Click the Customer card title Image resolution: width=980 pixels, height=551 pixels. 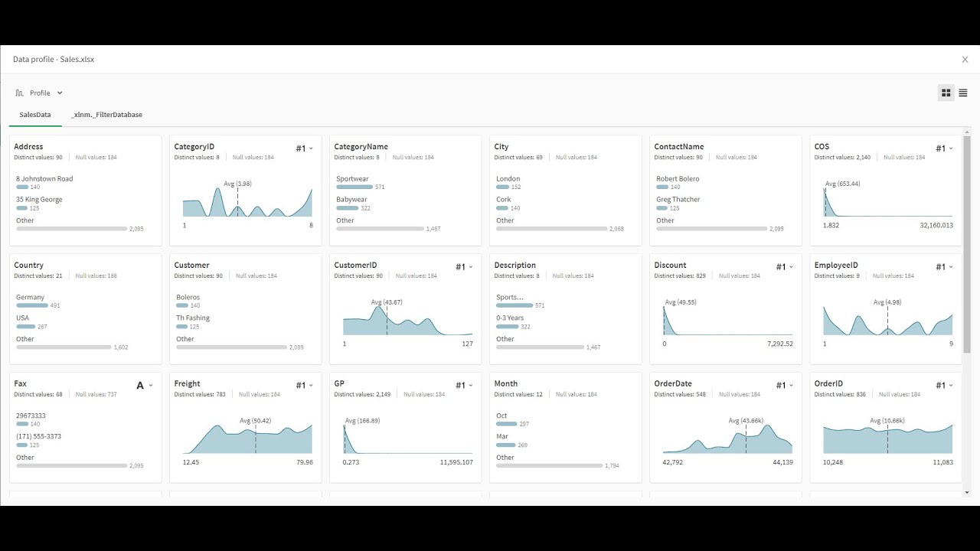pyautogui.click(x=191, y=266)
